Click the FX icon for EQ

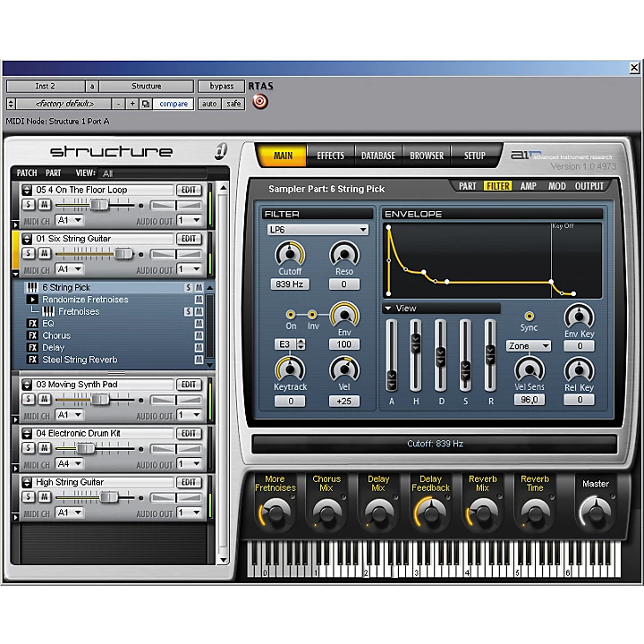33,324
